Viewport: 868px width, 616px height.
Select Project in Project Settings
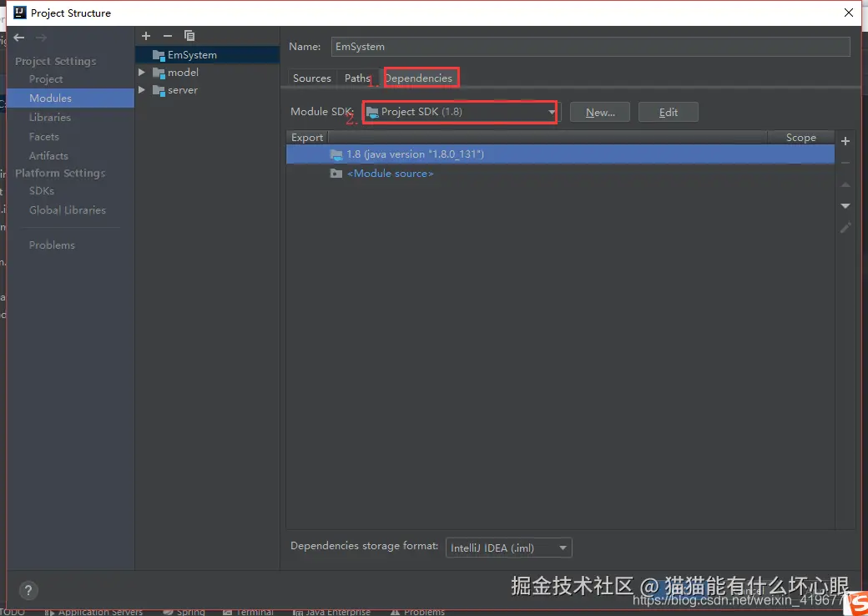point(46,79)
